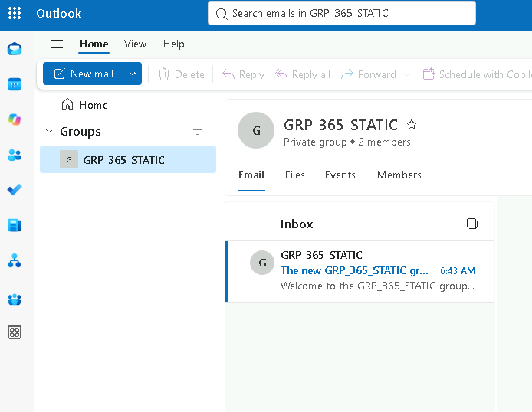Click the large G group avatar
The height and width of the screenshot is (412, 532).
(x=256, y=130)
